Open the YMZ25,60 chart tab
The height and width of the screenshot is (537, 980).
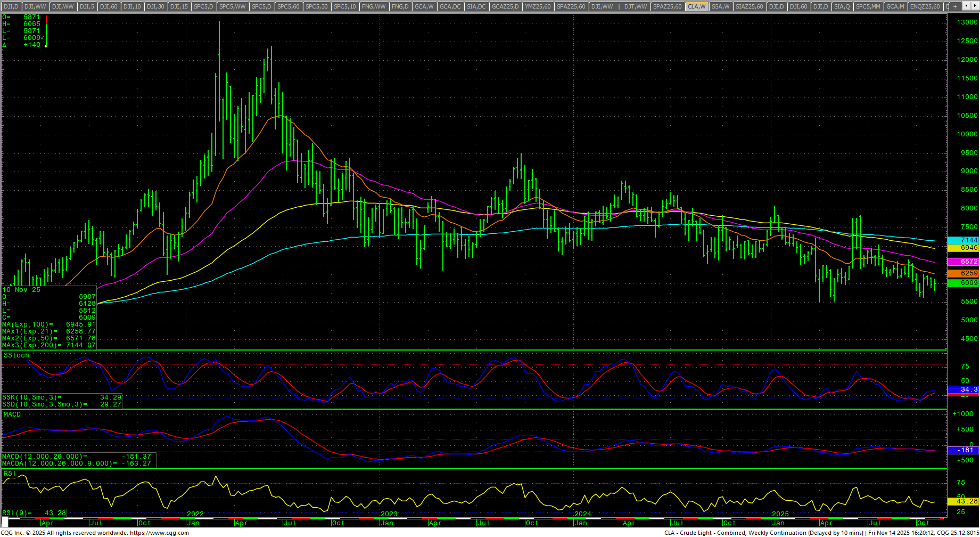pos(538,6)
